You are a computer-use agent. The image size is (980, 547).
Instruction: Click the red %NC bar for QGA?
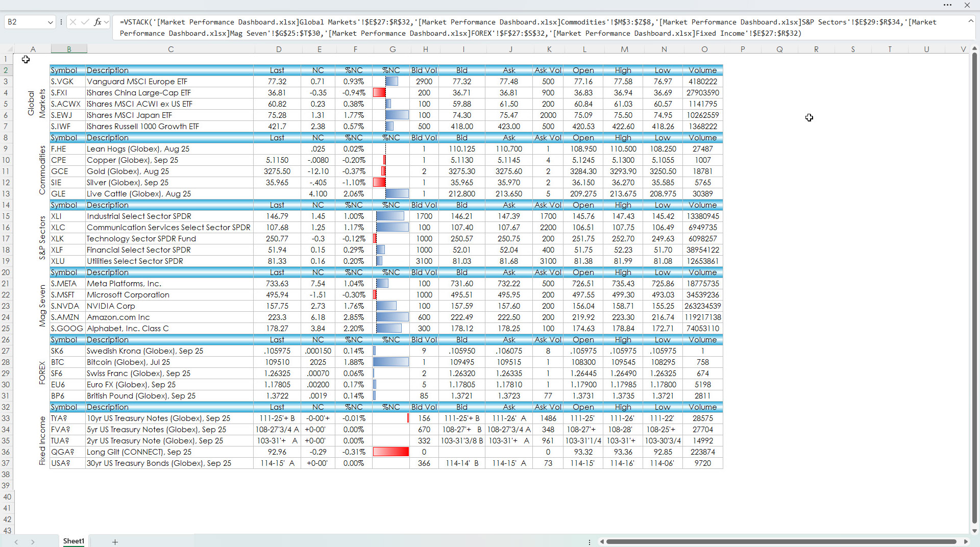(391, 452)
